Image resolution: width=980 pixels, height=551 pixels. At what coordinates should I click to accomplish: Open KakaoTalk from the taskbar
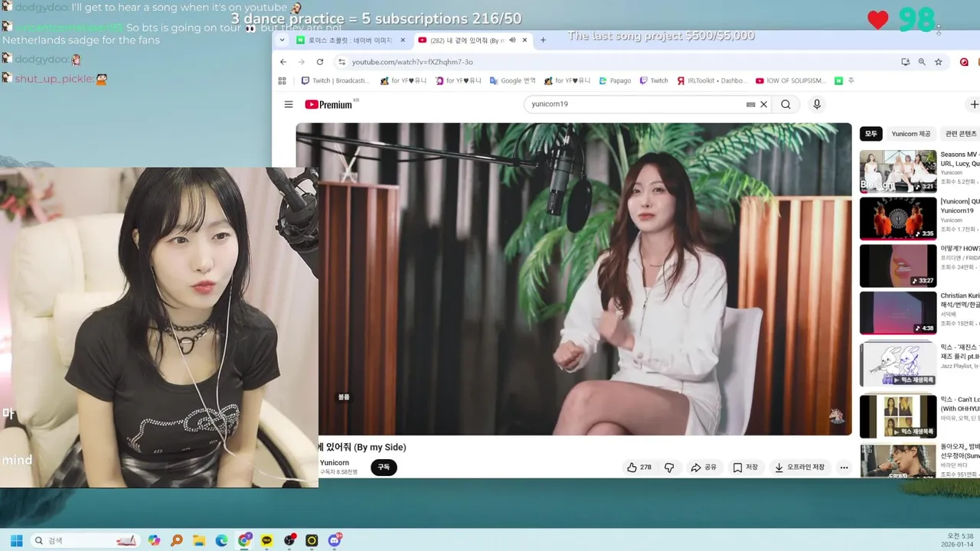click(266, 540)
